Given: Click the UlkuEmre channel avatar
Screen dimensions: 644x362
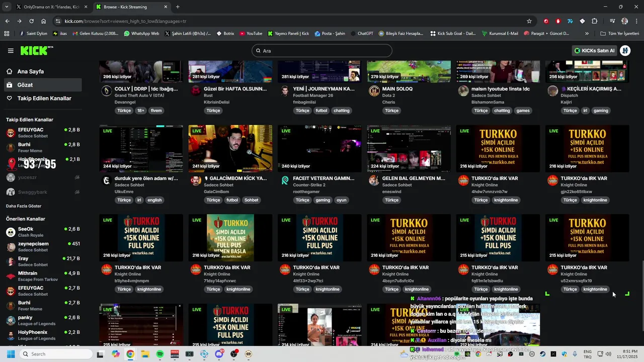Looking at the screenshot, I should pos(107,180).
